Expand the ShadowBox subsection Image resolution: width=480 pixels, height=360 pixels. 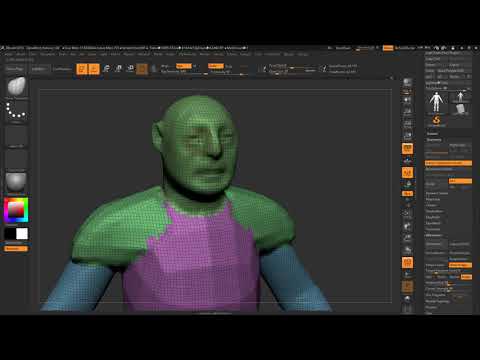pyautogui.click(x=435, y=211)
